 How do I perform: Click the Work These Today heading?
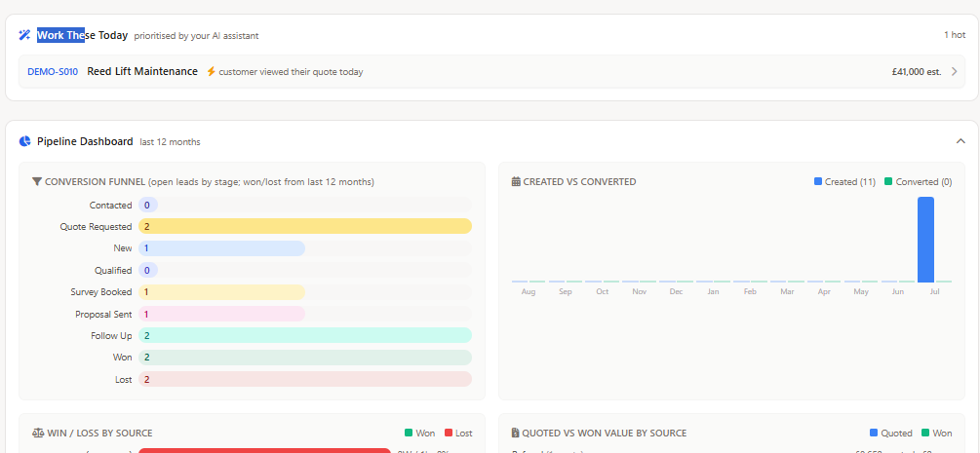click(83, 35)
